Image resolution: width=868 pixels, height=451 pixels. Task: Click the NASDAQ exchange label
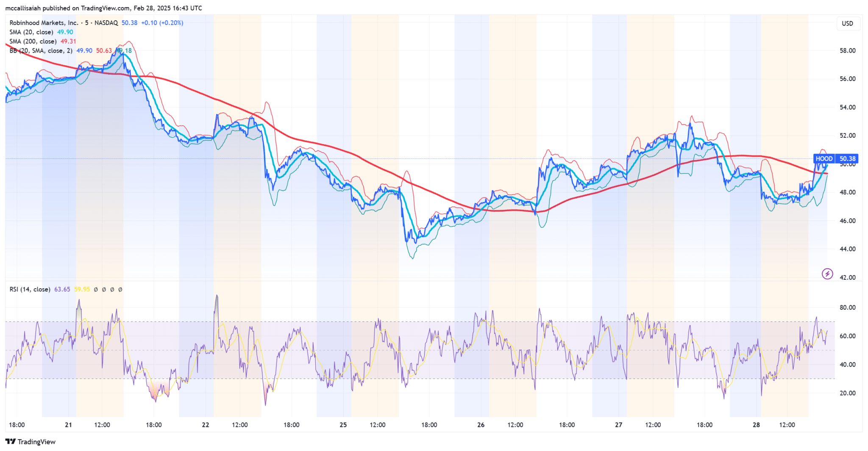(106, 23)
